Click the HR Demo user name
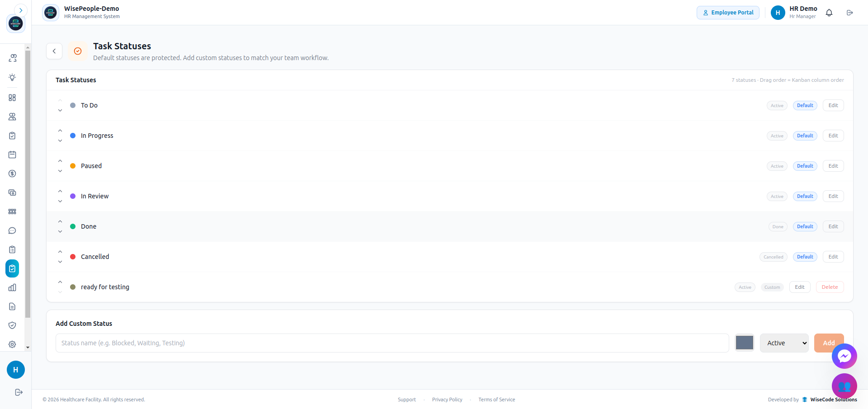The image size is (868, 409). 803,9
